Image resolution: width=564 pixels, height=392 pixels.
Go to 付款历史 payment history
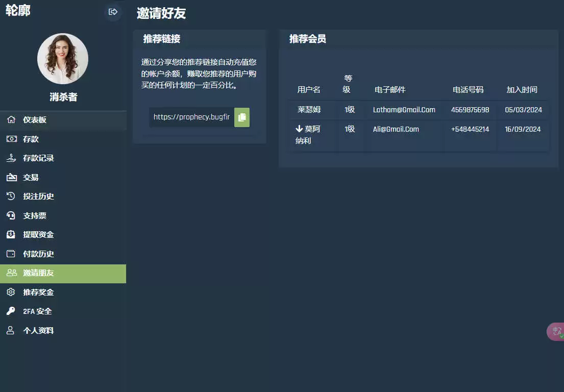point(38,254)
